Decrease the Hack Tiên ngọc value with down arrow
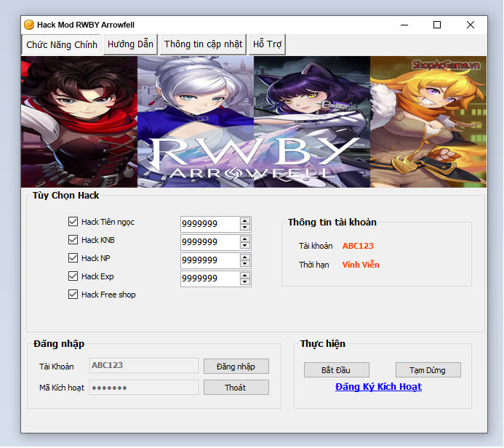 point(245,227)
